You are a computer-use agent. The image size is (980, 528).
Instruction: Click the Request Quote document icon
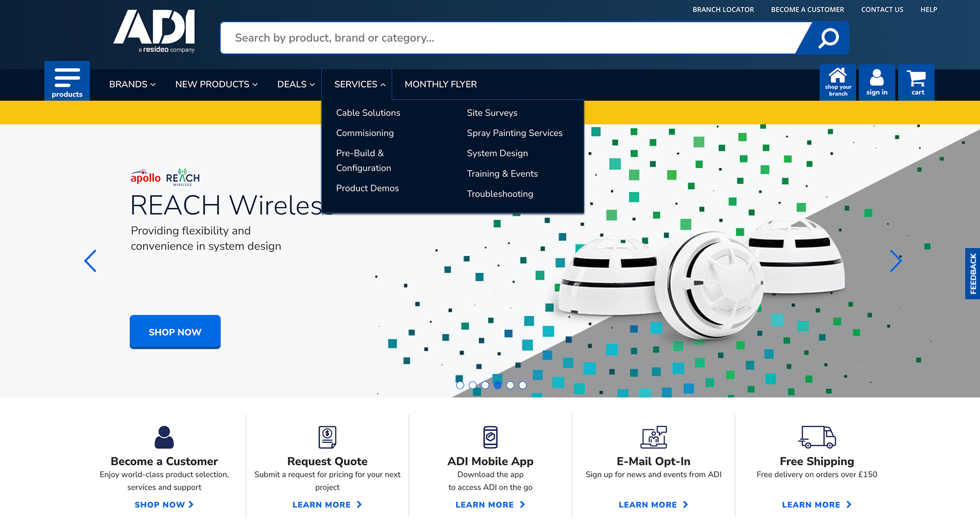(327, 437)
